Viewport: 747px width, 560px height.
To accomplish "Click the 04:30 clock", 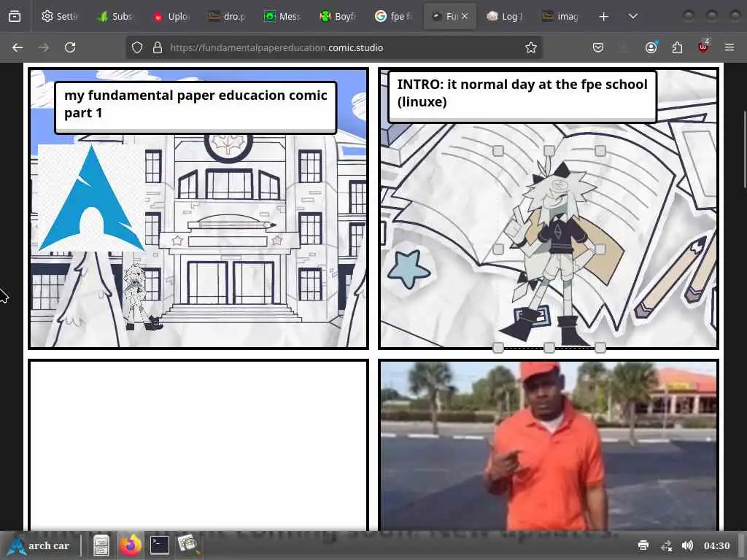I will [716, 545].
